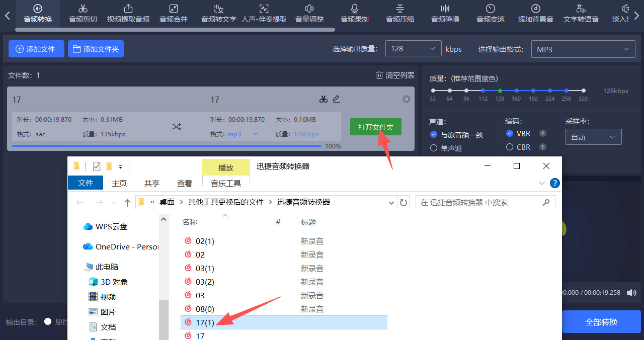Click the edit pencil icon for file 17
This screenshot has width=644, height=340.
coord(336,99)
